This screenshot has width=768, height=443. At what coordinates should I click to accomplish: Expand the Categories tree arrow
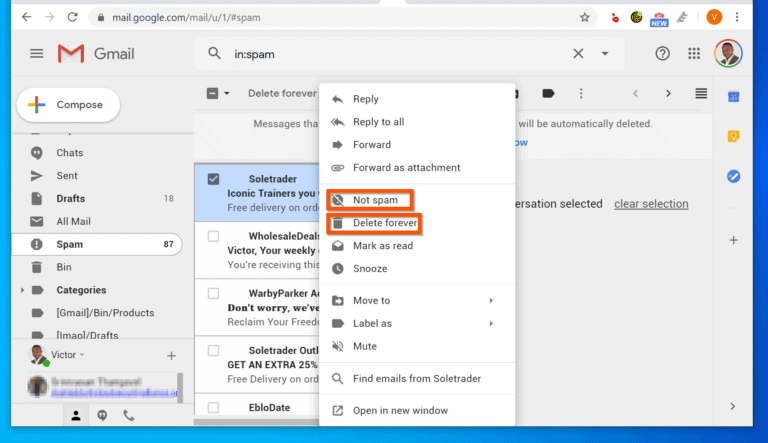tap(22, 290)
